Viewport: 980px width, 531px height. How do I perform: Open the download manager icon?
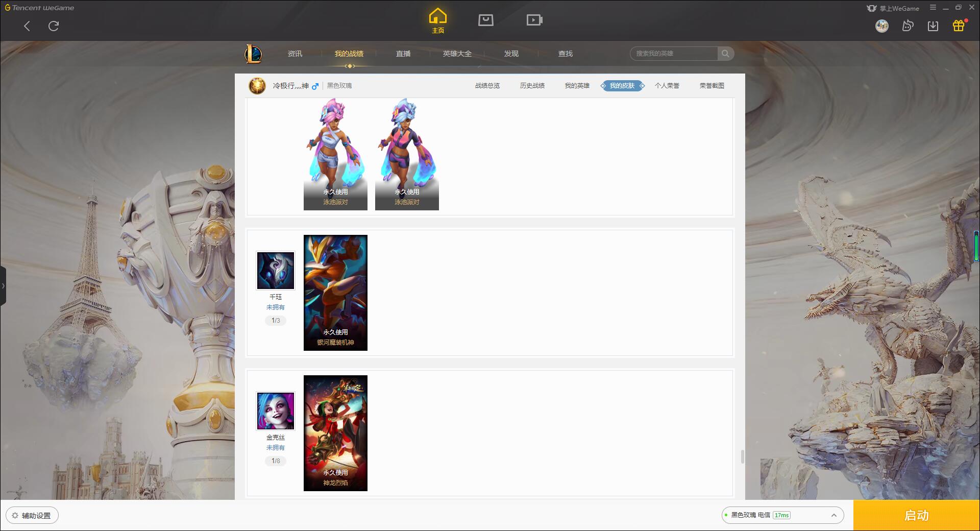(933, 26)
